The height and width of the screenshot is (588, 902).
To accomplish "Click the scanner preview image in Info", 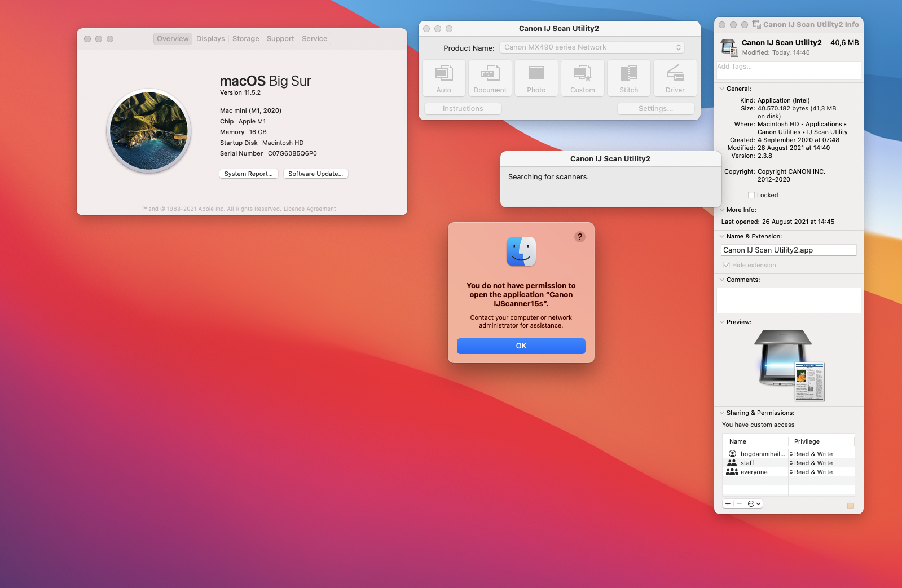I will click(x=789, y=365).
